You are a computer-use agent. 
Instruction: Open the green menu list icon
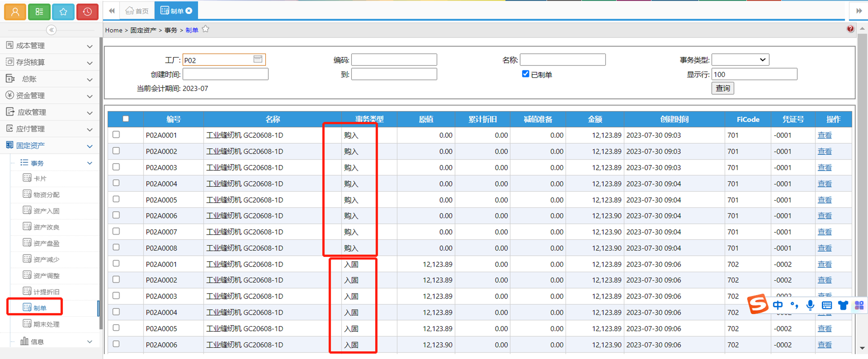point(39,11)
